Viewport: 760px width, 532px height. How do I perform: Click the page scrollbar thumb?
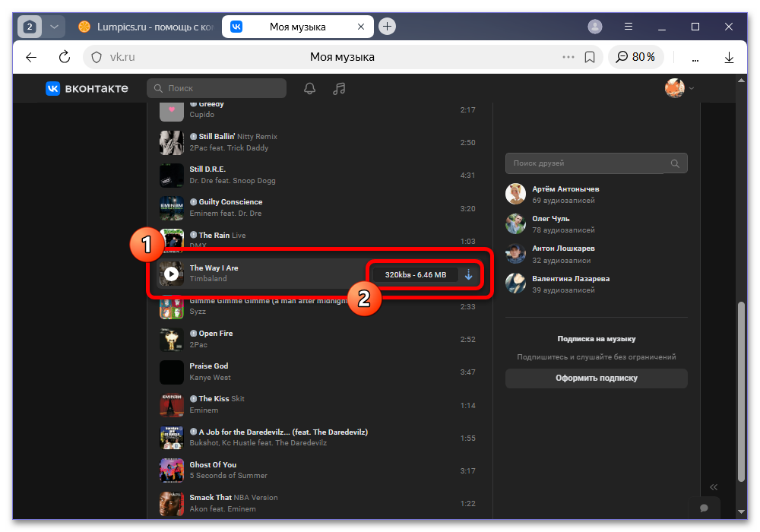[x=741, y=391]
